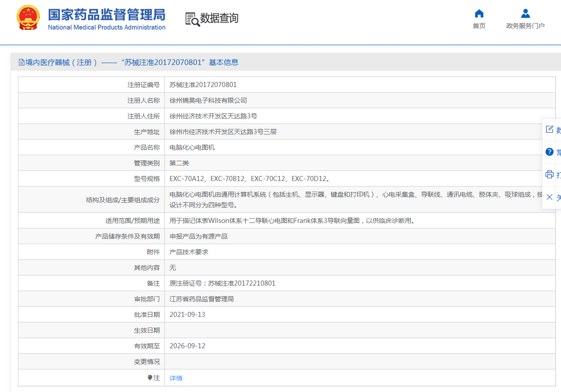Go to 首页 home icon
561x392 pixels.
click(479, 13)
